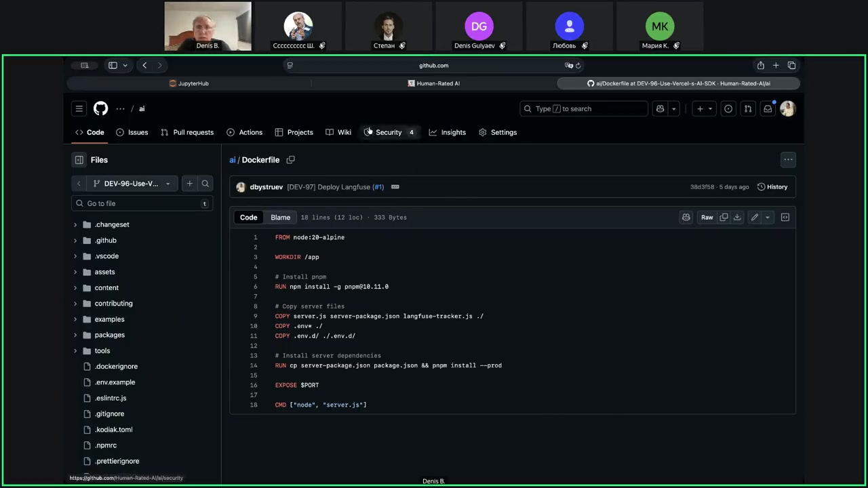Image resolution: width=868 pixels, height=488 pixels.
Task: Copy the Dockerfile path icon
Action: point(290,160)
